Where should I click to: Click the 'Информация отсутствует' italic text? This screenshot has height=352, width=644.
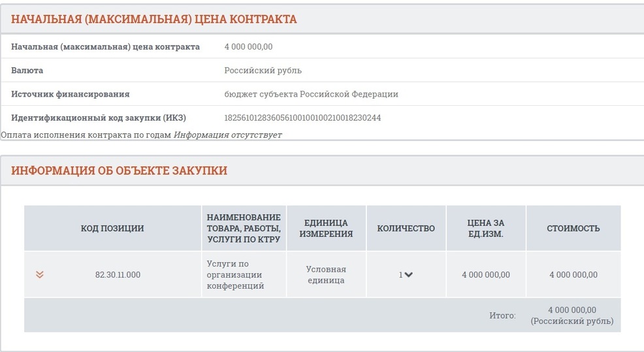coord(228,135)
